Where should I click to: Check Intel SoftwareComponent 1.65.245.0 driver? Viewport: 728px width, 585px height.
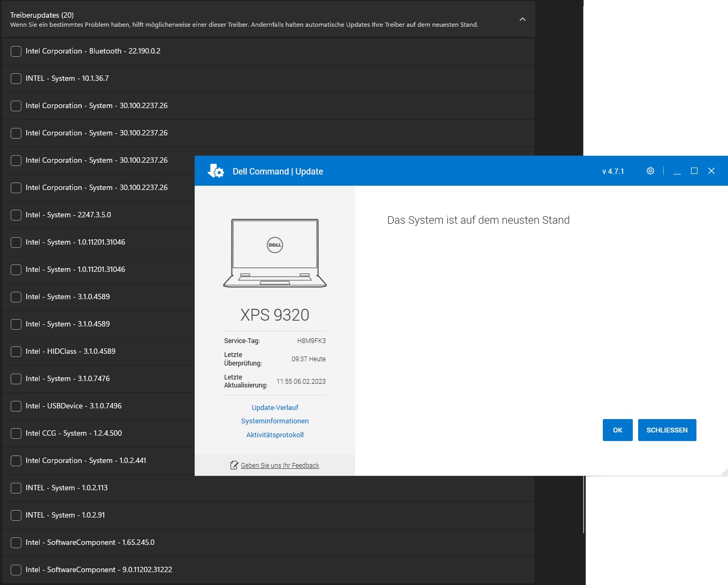pyautogui.click(x=16, y=543)
